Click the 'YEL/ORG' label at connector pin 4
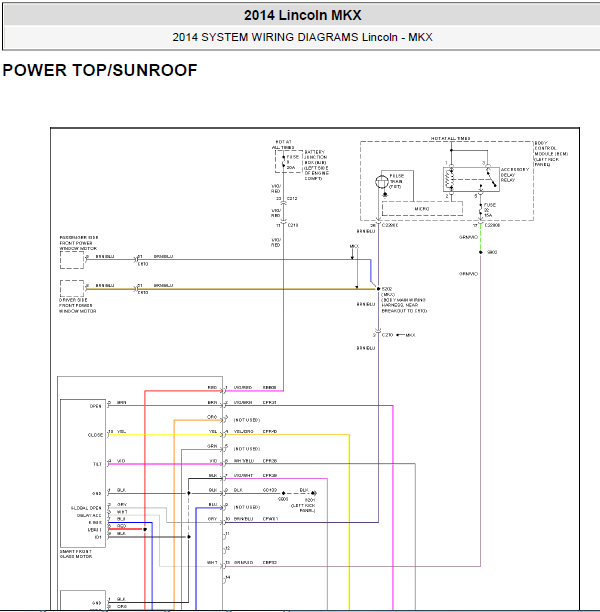The image size is (600, 612). 244,431
